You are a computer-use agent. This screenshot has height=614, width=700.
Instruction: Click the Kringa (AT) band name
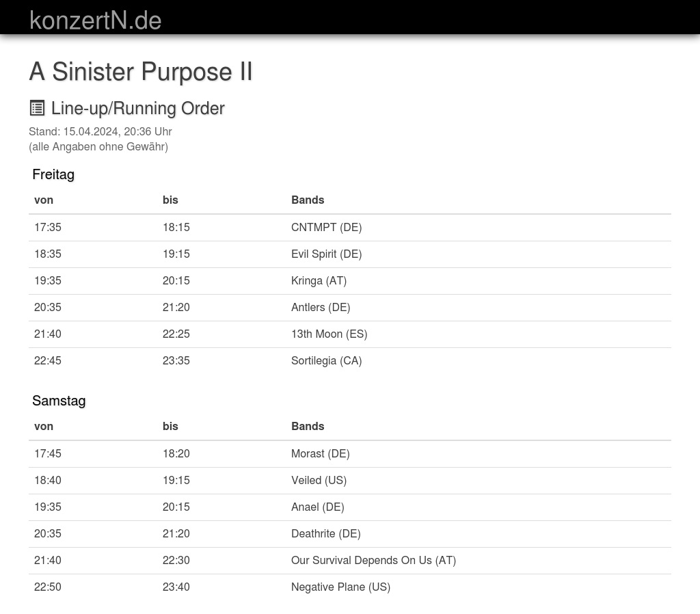[x=319, y=280]
